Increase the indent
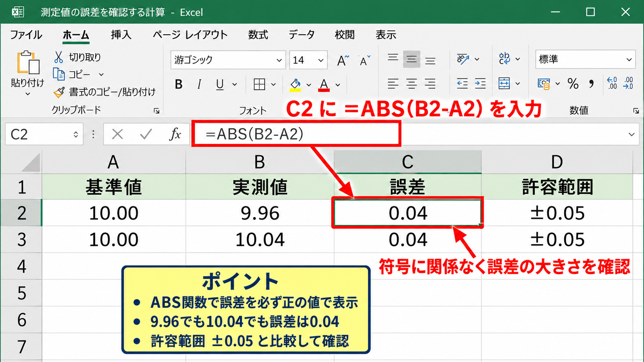644x362 pixels. (480, 83)
